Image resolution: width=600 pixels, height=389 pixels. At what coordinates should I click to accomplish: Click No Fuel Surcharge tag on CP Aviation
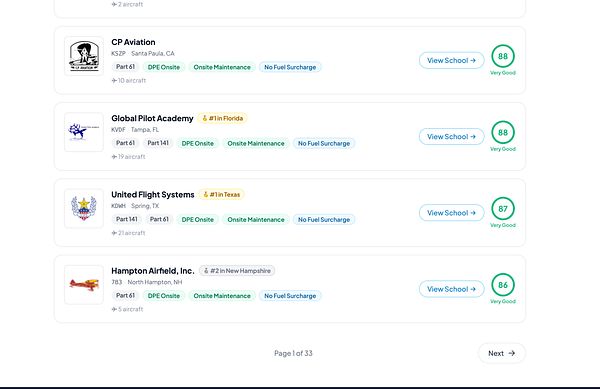(x=290, y=67)
